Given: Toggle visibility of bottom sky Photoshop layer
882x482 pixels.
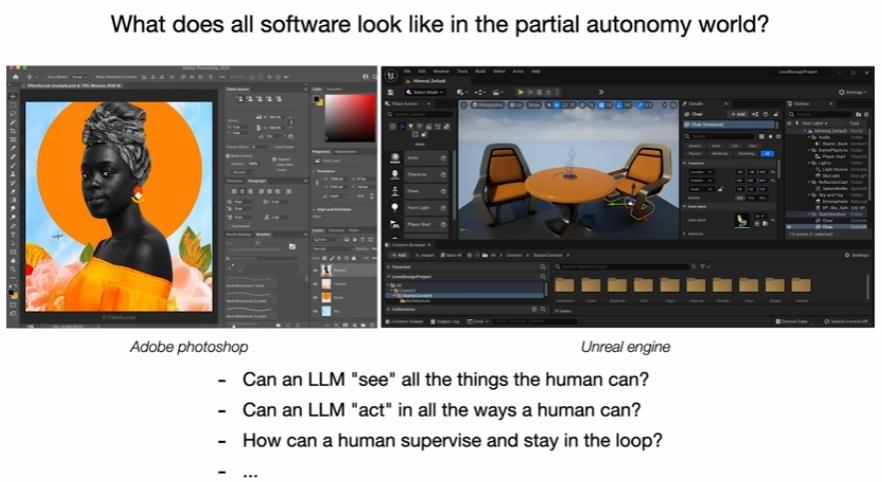Looking at the screenshot, I should (316, 311).
